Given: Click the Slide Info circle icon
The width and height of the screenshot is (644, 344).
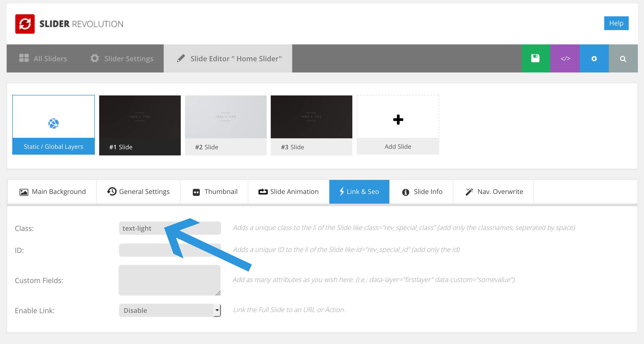Looking at the screenshot, I should (x=406, y=192).
